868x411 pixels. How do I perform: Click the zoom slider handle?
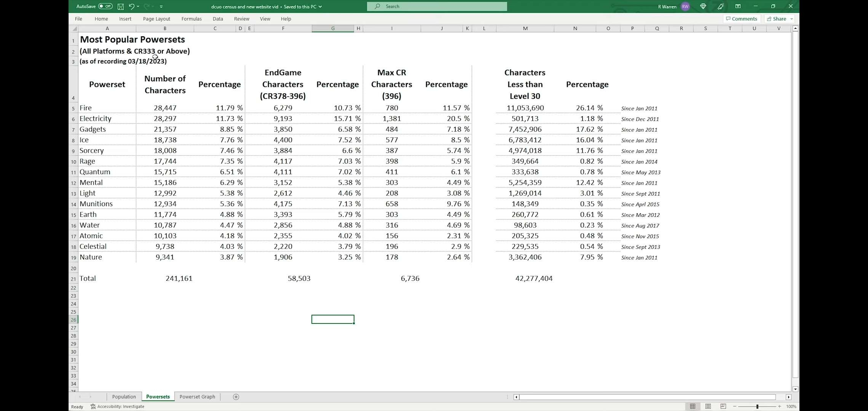[x=757, y=406]
